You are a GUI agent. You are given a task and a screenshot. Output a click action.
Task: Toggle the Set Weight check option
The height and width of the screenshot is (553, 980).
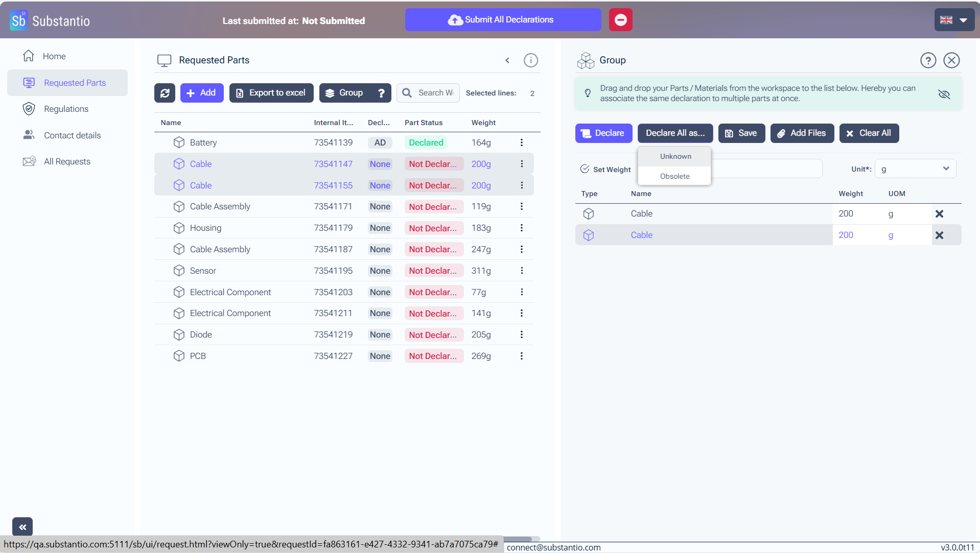click(x=585, y=169)
